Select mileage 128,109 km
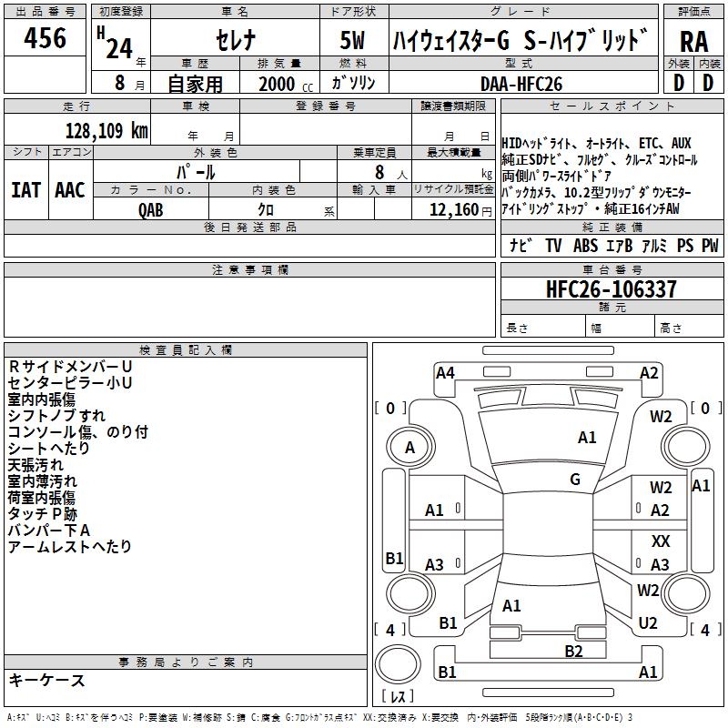The height and width of the screenshot is (728, 728). coord(106,131)
